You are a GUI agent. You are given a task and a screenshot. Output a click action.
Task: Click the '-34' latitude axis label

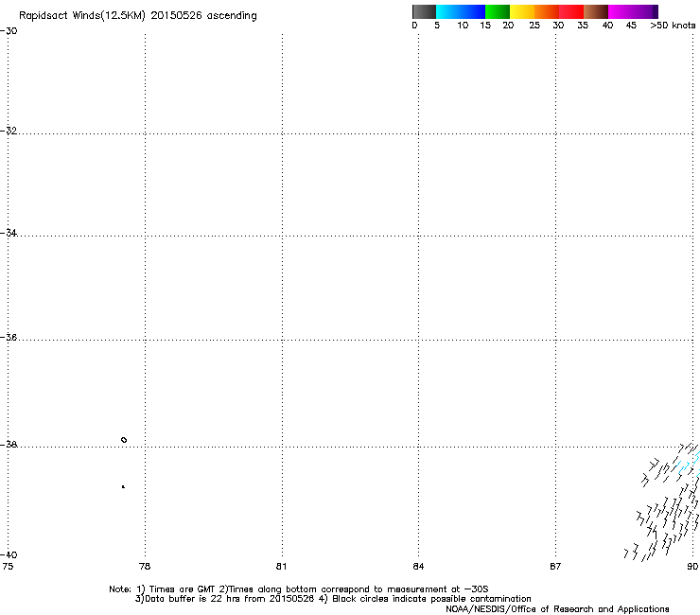(x=9, y=233)
